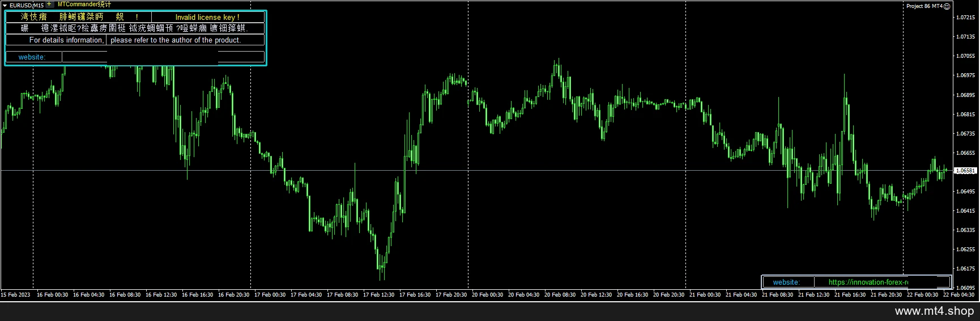Screen dimensions: 980x321
Task: Click the empty website field in top panel
Action: [x=163, y=57]
